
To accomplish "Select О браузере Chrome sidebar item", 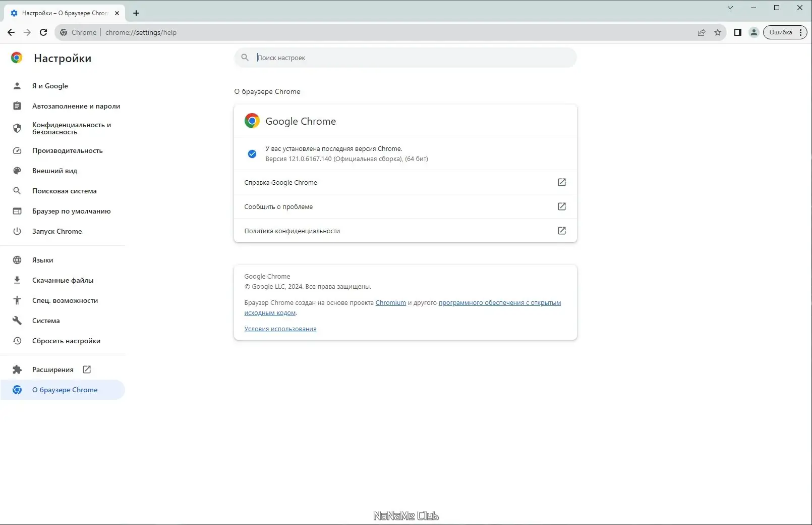I will tap(63, 390).
